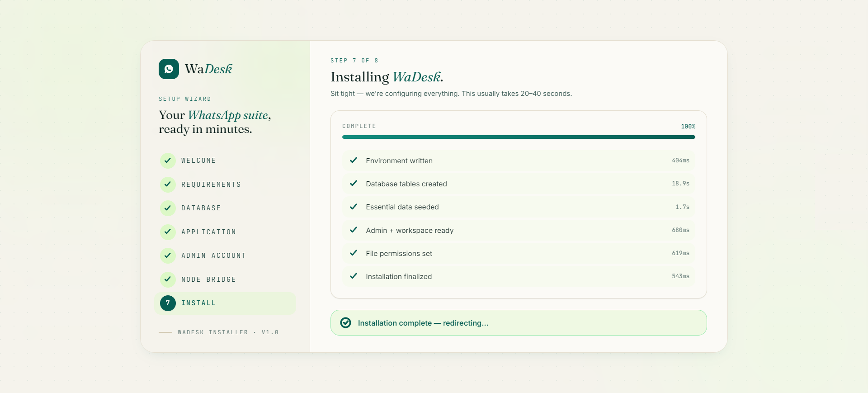Select the NODE BRIDGE step label
The height and width of the screenshot is (393, 868).
[x=208, y=279]
